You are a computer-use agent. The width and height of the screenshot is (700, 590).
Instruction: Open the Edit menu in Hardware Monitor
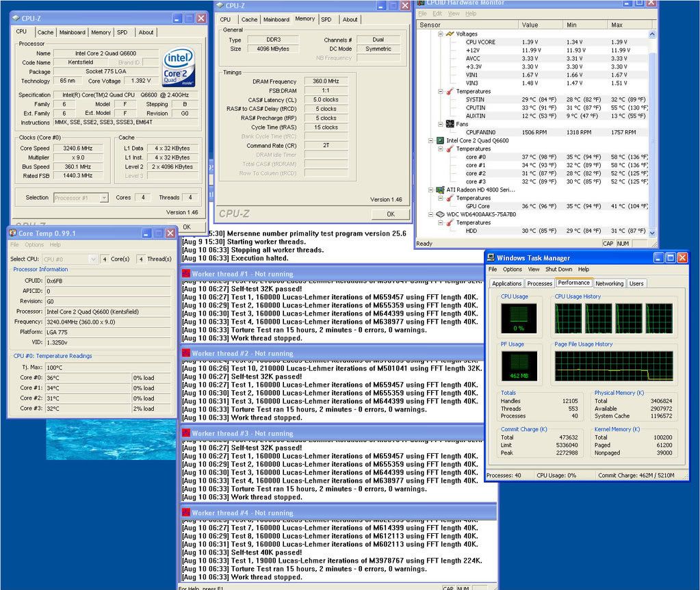coord(437,14)
